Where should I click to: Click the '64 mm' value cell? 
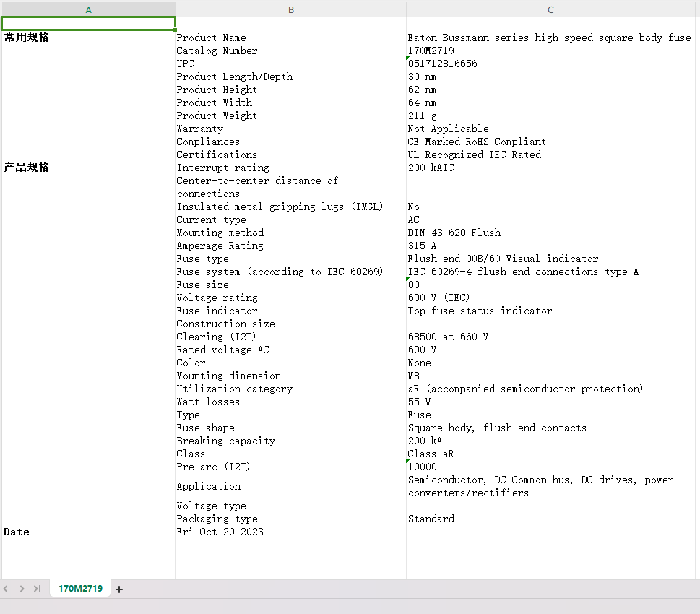(x=551, y=102)
